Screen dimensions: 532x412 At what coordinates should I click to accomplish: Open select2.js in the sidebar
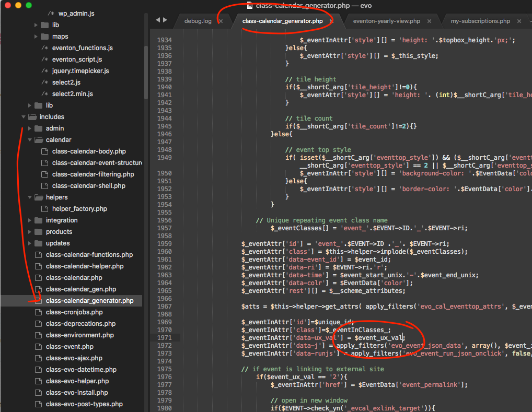[66, 83]
